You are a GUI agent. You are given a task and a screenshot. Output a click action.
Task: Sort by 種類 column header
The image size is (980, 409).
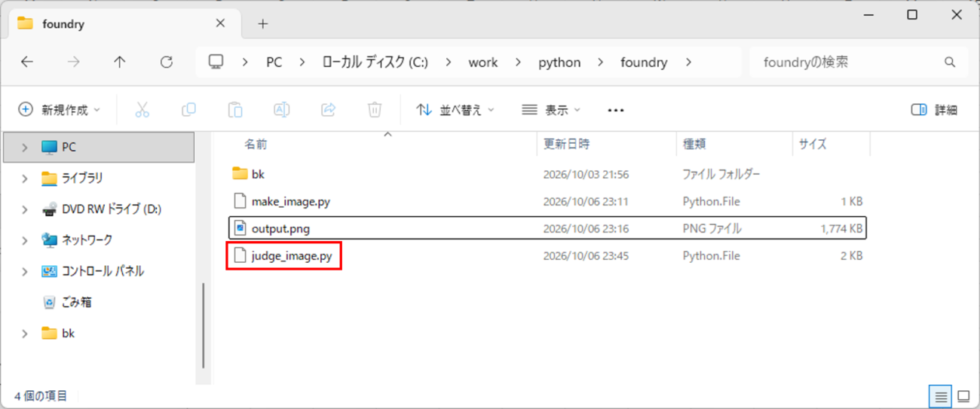tap(694, 144)
